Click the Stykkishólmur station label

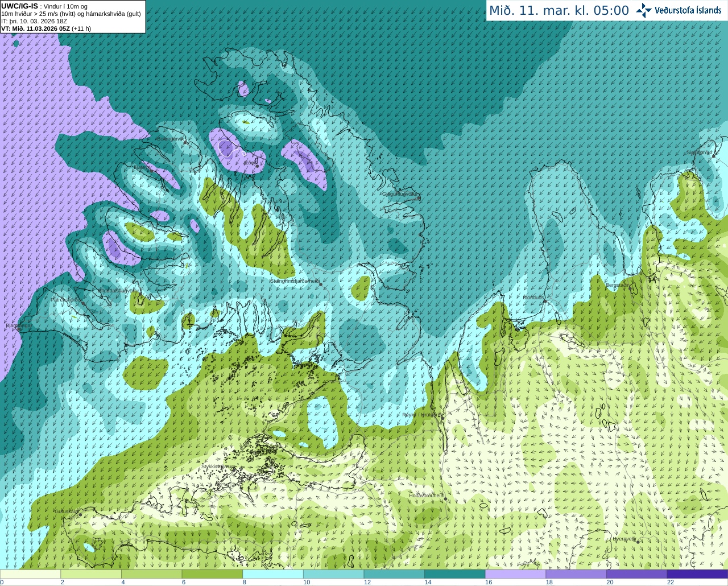click(x=218, y=466)
